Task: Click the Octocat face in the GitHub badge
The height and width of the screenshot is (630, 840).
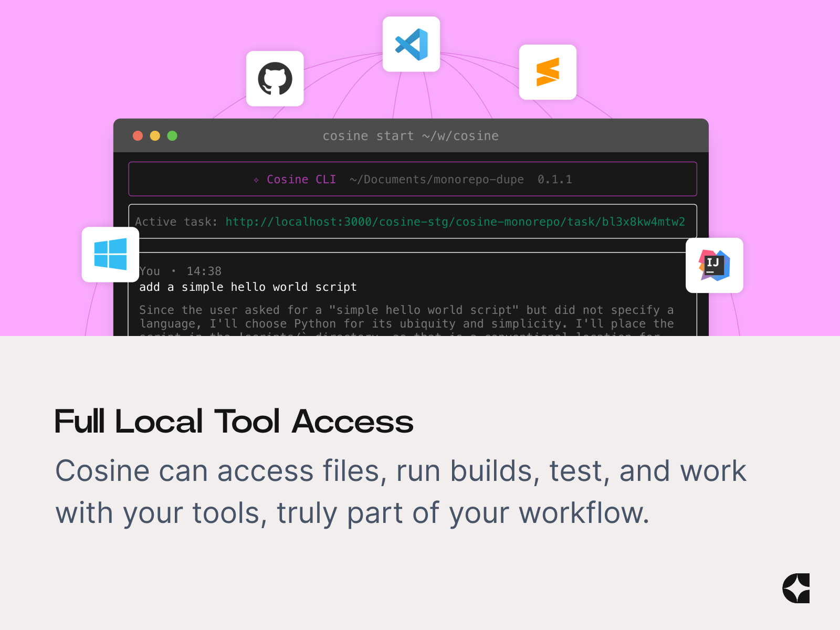Action: pos(275,79)
